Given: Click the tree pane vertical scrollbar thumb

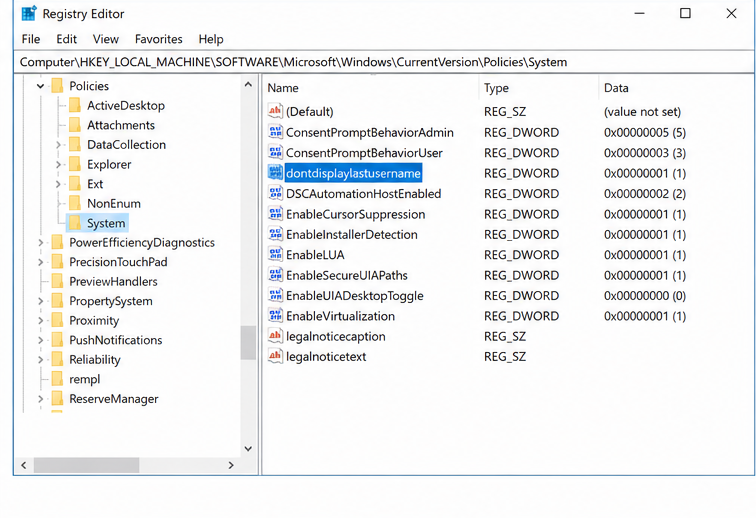Looking at the screenshot, I should 248,343.
